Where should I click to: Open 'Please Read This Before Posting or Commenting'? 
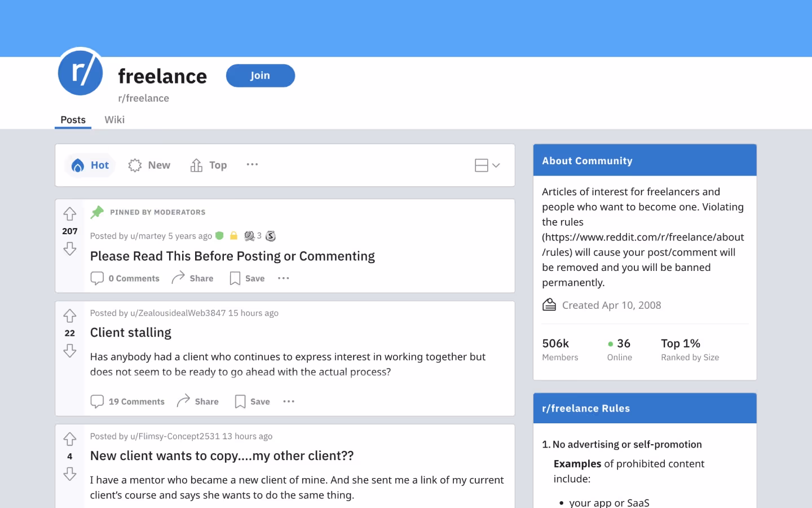pyautogui.click(x=232, y=256)
